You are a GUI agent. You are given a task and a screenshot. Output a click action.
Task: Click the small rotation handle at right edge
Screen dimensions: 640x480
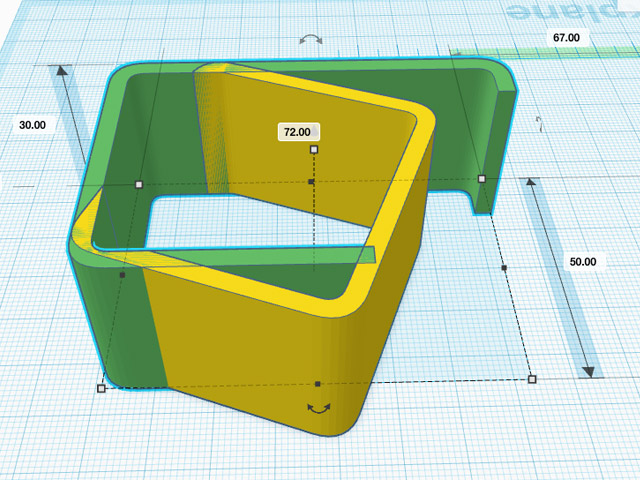[539, 125]
